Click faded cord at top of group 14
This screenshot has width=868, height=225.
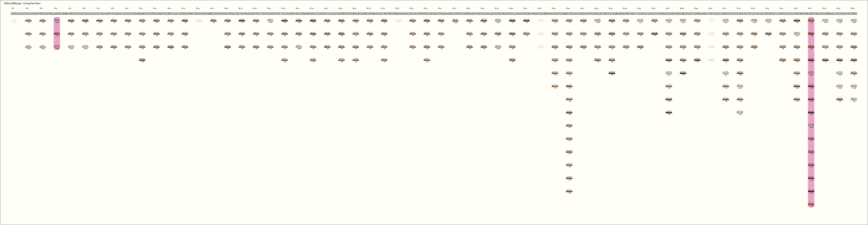tap(199, 20)
